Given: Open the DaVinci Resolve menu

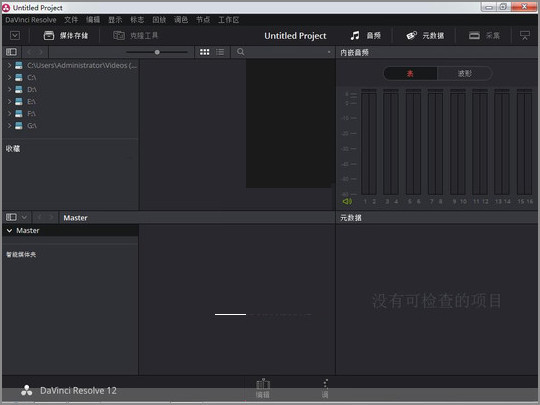Looking at the screenshot, I should tap(31, 20).
